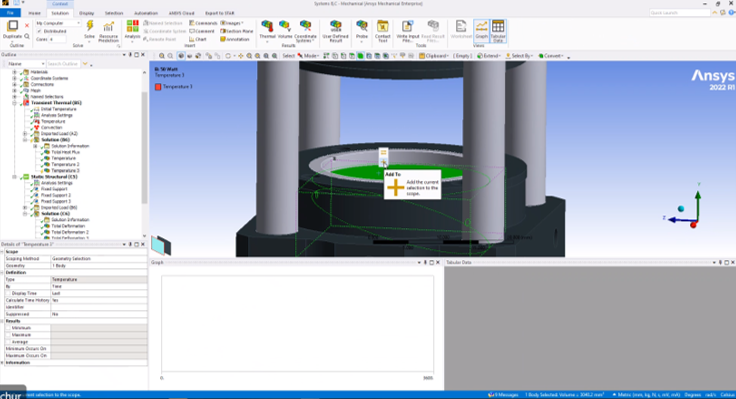Switch to the Display ribbon tab
The image size is (736, 399).
click(86, 13)
